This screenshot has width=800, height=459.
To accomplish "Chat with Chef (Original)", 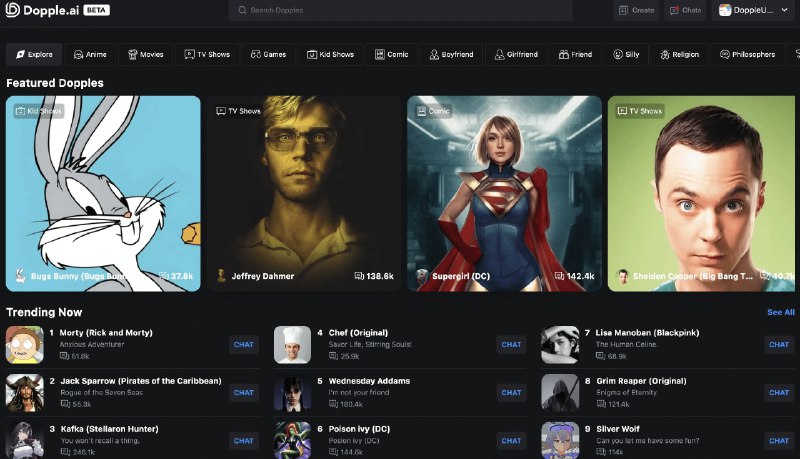I will point(511,345).
